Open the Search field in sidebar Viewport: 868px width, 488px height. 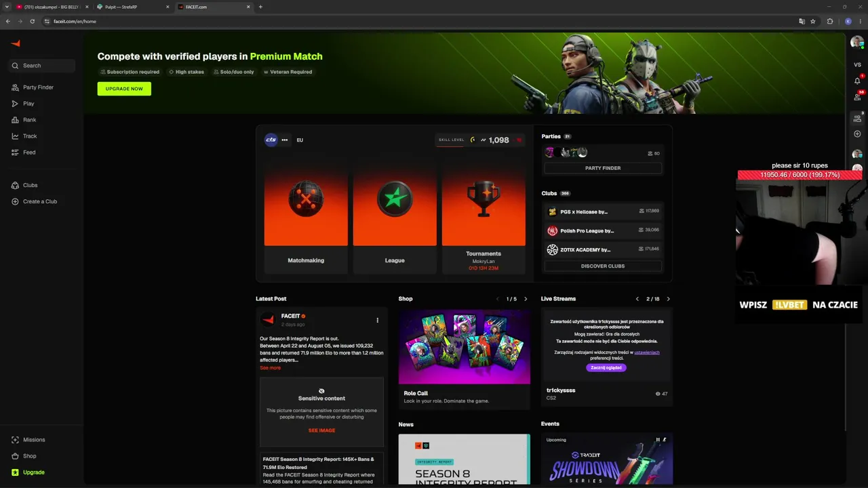[x=42, y=66]
